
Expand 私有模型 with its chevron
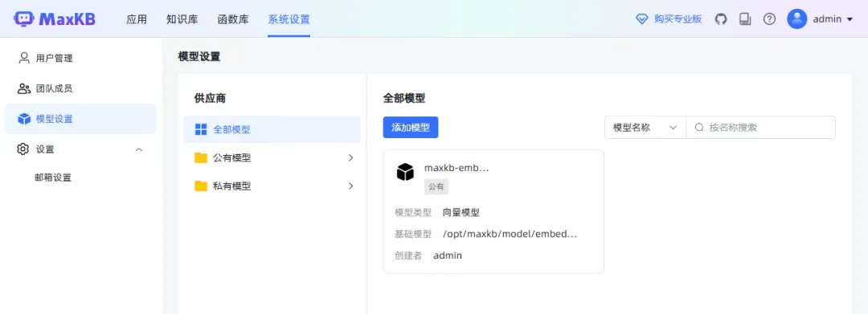pyautogui.click(x=350, y=186)
